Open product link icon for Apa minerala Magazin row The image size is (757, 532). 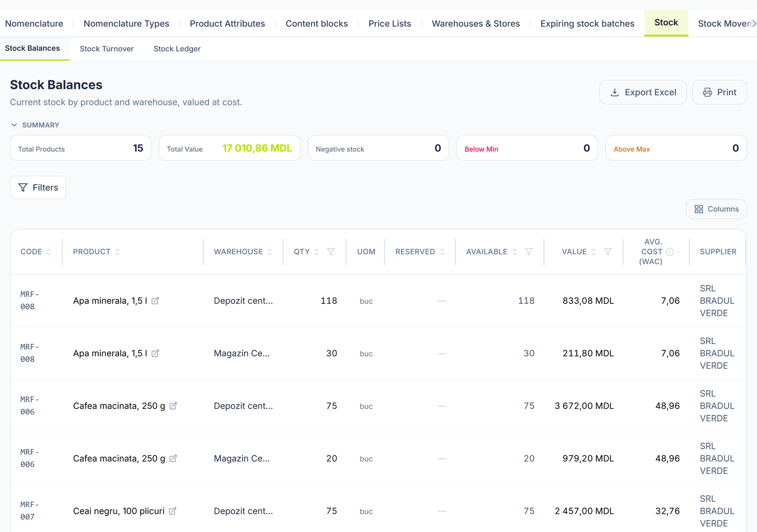click(x=155, y=353)
